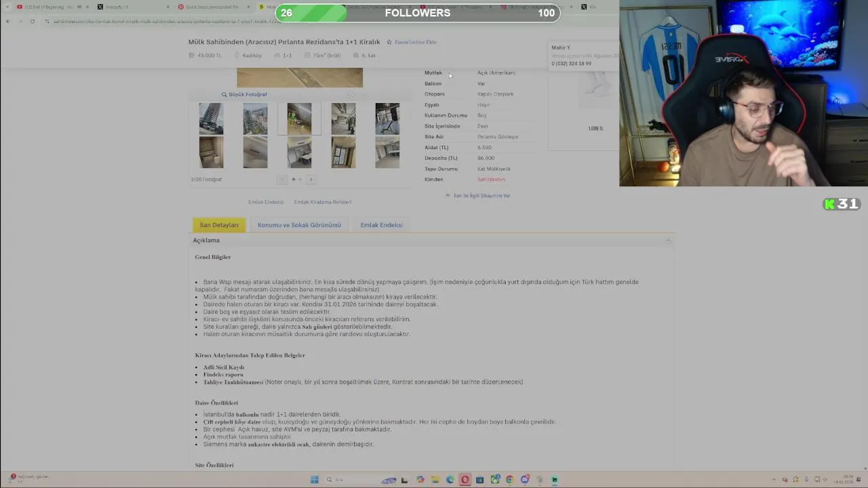This screenshot has height=488, width=868.
Task: Reload the page with refresh icon
Action: [32, 21]
